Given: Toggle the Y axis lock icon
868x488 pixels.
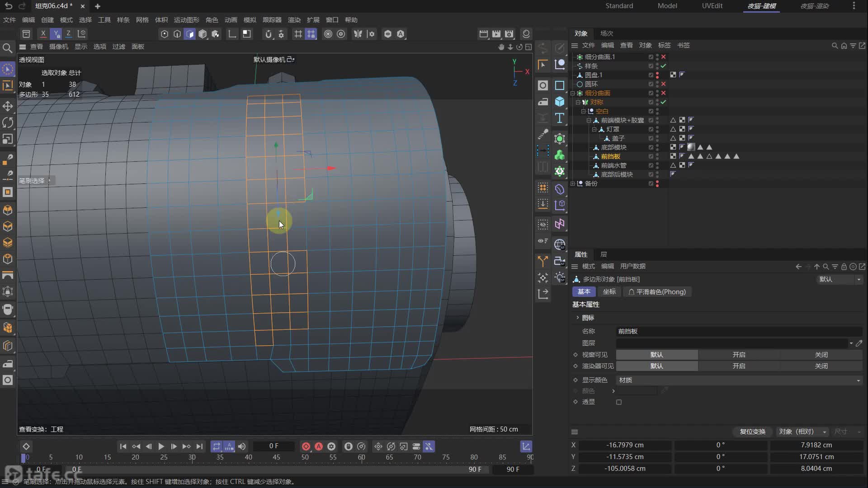Looking at the screenshot, I should pos(56,33).
